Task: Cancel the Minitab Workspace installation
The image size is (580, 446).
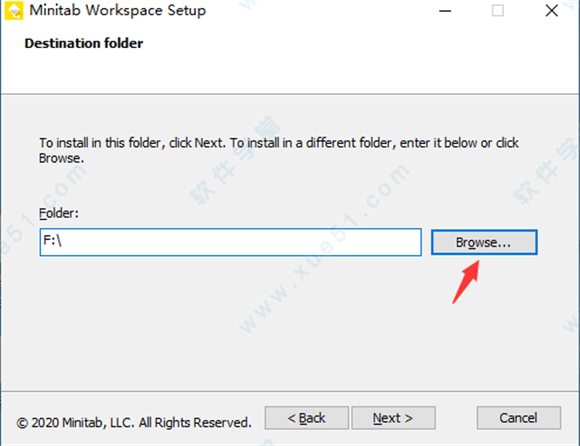Action: pos(519,418)
